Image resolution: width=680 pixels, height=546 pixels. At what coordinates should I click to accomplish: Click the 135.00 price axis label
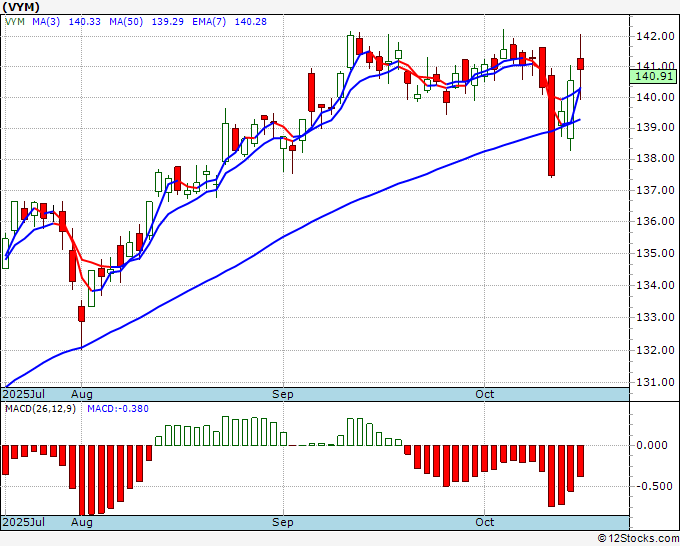[x=655, y=253]
